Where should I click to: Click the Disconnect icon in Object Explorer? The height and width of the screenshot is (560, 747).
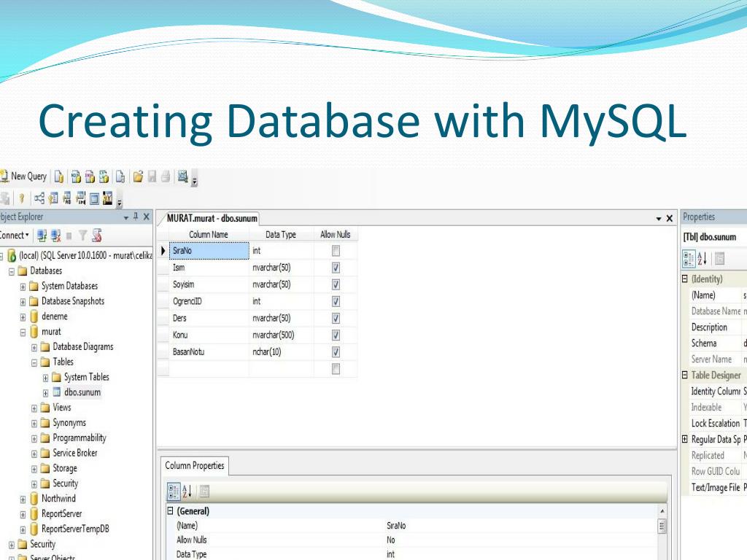click(x=55, y=236)
